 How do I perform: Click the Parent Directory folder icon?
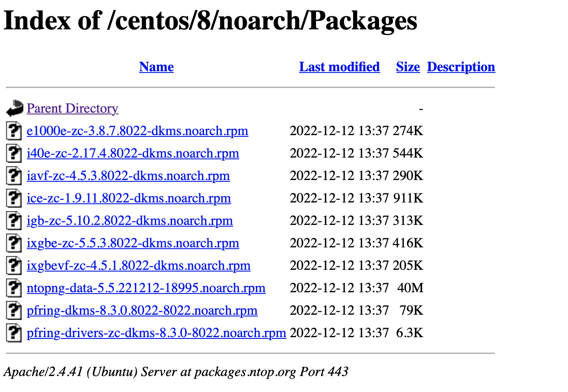coord(14,109)
